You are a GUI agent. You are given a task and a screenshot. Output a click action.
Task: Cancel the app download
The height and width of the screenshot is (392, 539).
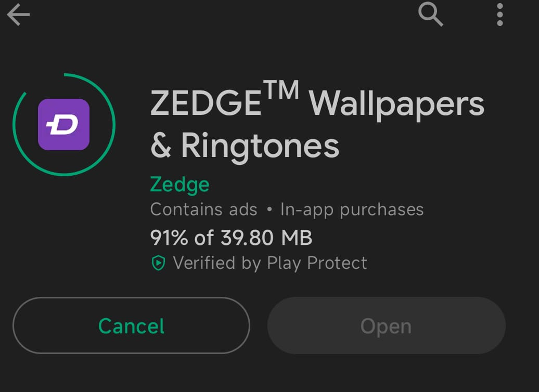131,326
